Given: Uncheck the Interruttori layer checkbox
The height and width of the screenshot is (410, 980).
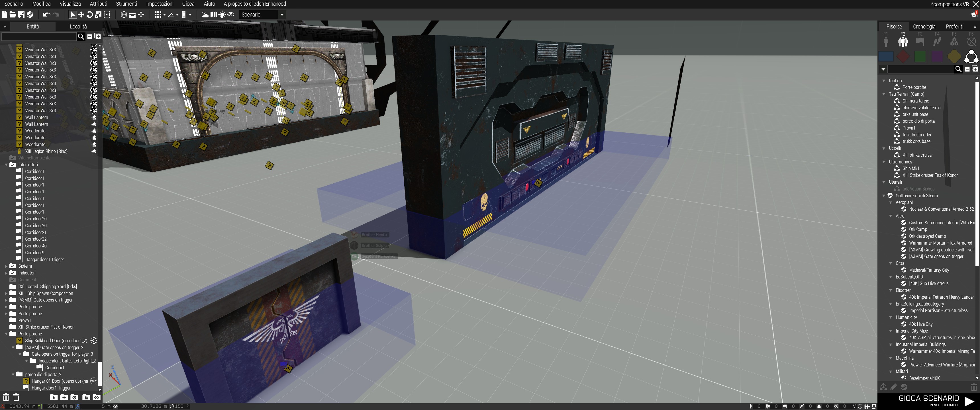Looking at the screenshot, I should [13, 165].
